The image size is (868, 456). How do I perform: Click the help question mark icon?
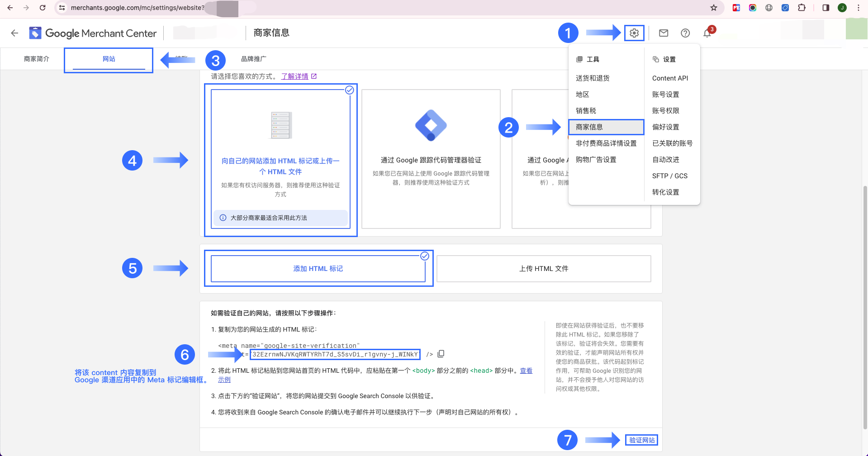point(685,33)
